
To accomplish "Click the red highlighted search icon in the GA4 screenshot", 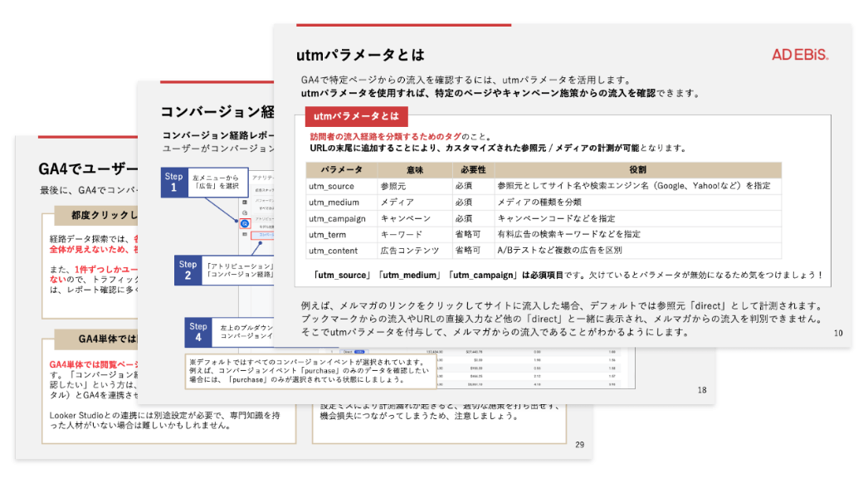I will pyautogui.click(x=245, y=224).
